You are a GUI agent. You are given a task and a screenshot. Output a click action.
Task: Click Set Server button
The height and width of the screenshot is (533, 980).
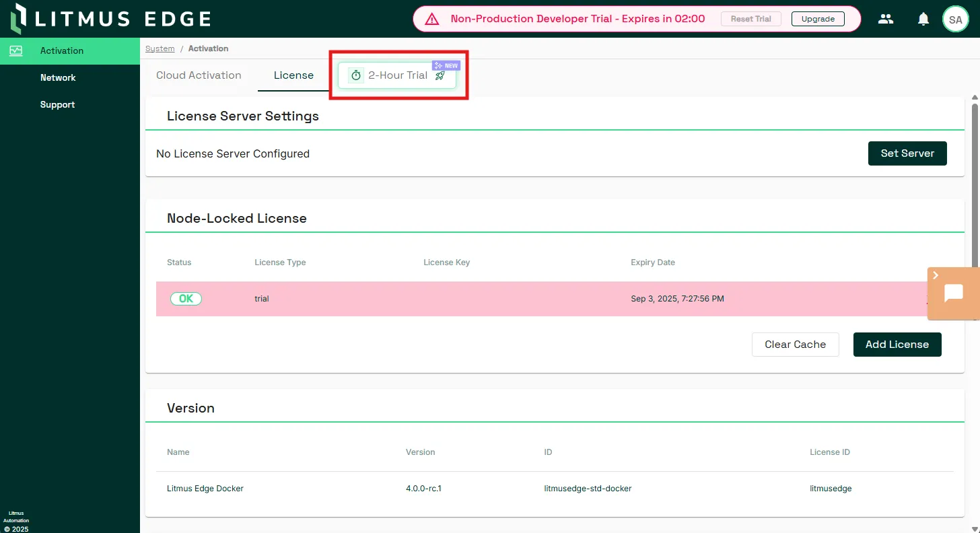907,153
